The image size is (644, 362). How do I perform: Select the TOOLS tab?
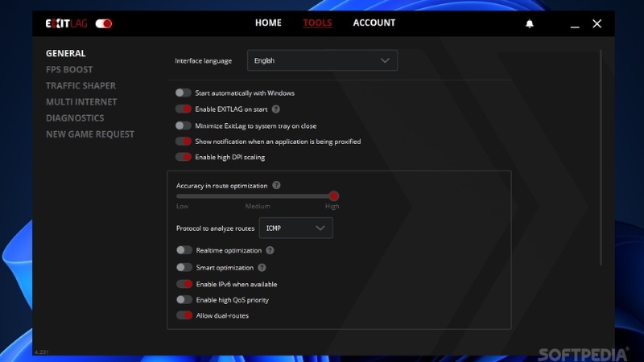tap(317, 23)
